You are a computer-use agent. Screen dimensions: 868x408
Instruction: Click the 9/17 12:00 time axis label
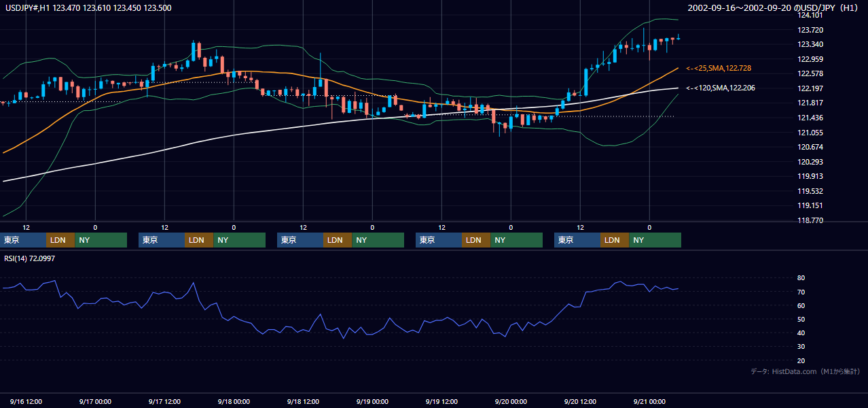pos(164,402)
